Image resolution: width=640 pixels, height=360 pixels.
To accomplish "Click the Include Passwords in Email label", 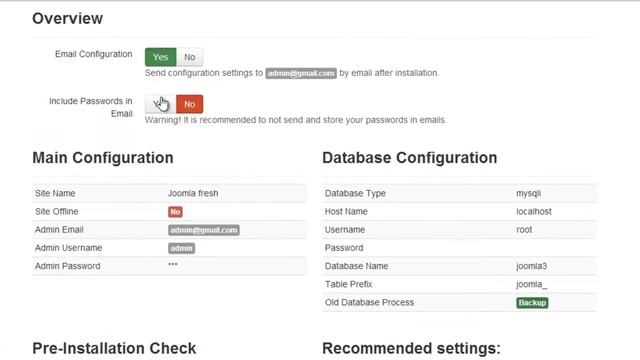I will click(91, 107).
